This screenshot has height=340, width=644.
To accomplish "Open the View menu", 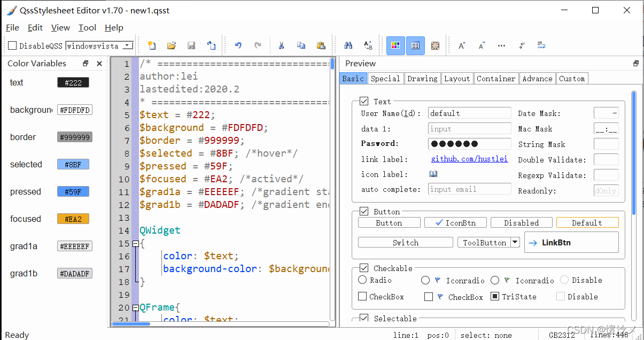I will point(60,27).
